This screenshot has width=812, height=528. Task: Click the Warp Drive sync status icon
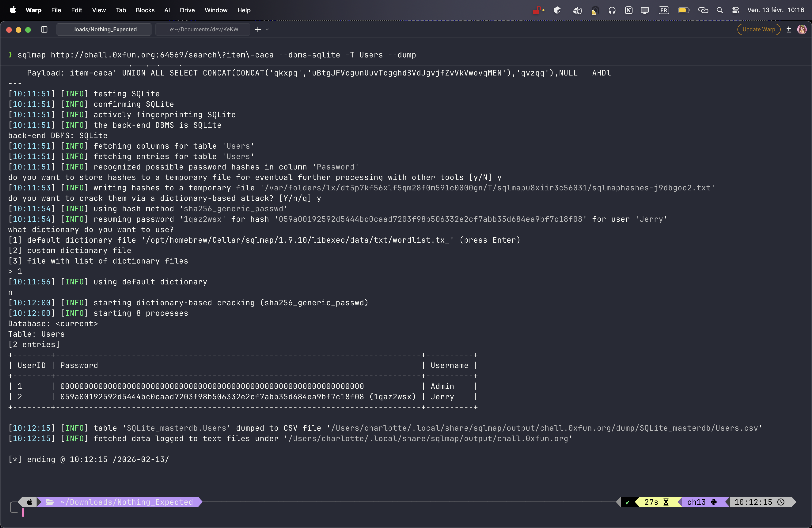(x=788, y=29)
